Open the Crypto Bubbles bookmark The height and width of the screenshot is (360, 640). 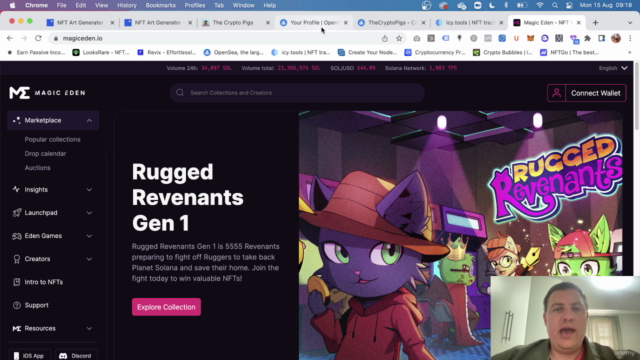click(502, 52)
